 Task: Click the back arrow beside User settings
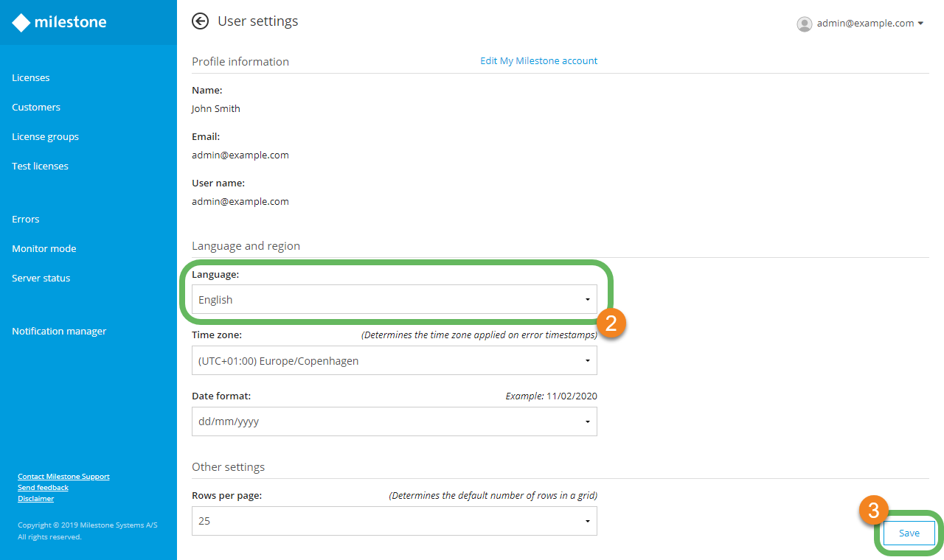(200, 21)
